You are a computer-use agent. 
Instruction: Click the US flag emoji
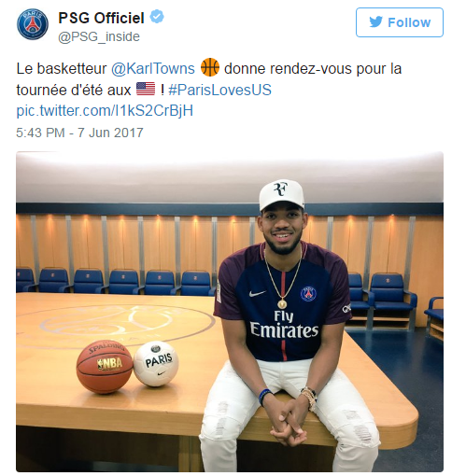click(146, 89)
